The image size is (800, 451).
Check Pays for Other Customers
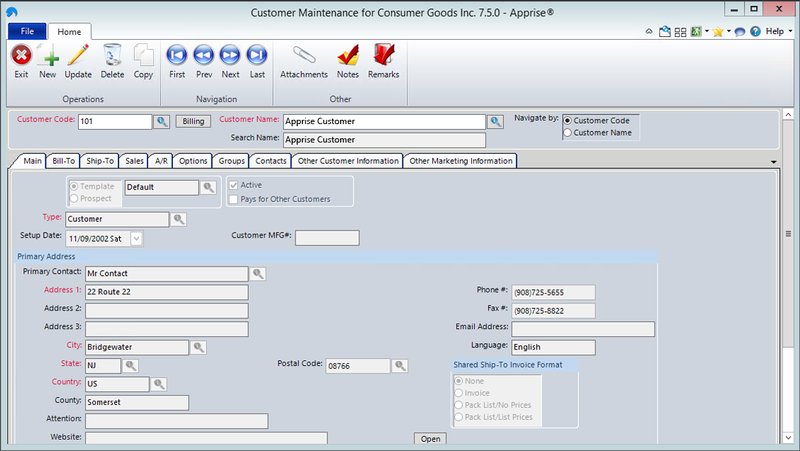click(x=233, y=199)
